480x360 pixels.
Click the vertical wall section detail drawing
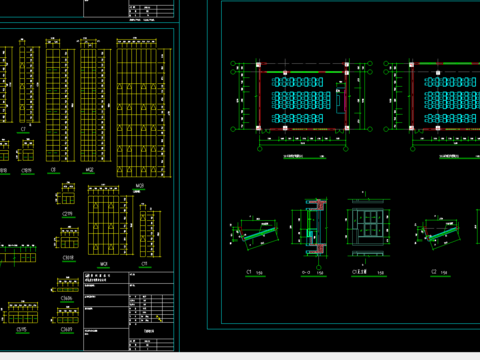coord(313,227)
